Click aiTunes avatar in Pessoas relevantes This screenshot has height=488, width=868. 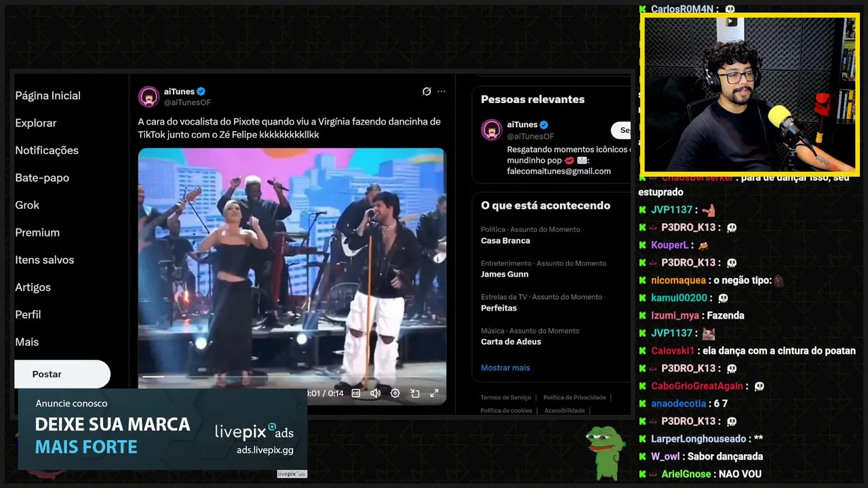492,129
